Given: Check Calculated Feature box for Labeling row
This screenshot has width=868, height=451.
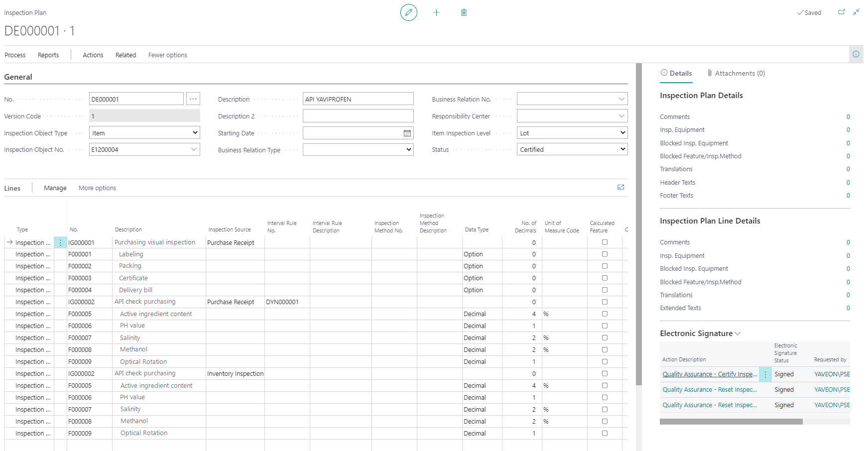Looking at the screenshot, I should tap(605, 254).
